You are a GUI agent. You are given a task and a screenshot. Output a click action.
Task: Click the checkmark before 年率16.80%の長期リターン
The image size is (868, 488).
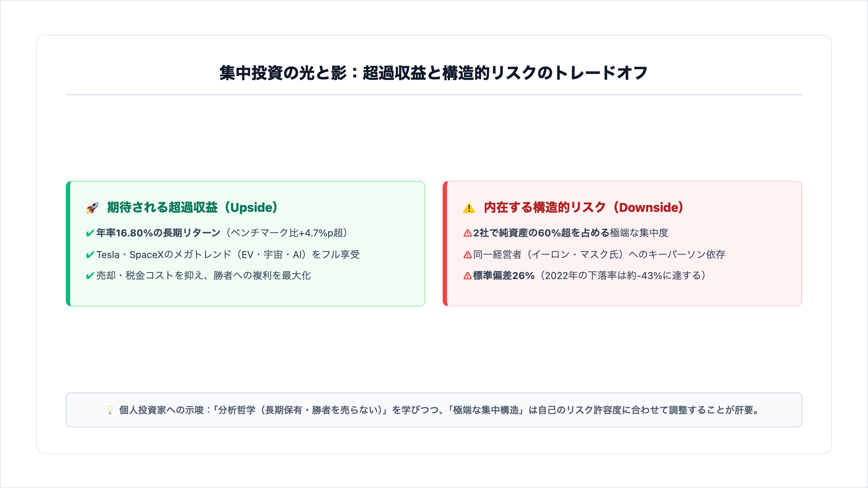(x=90, y=233)
